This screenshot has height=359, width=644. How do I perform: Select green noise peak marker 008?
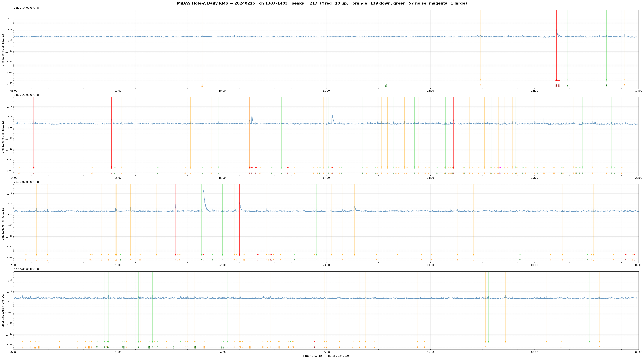click(607, 80)
